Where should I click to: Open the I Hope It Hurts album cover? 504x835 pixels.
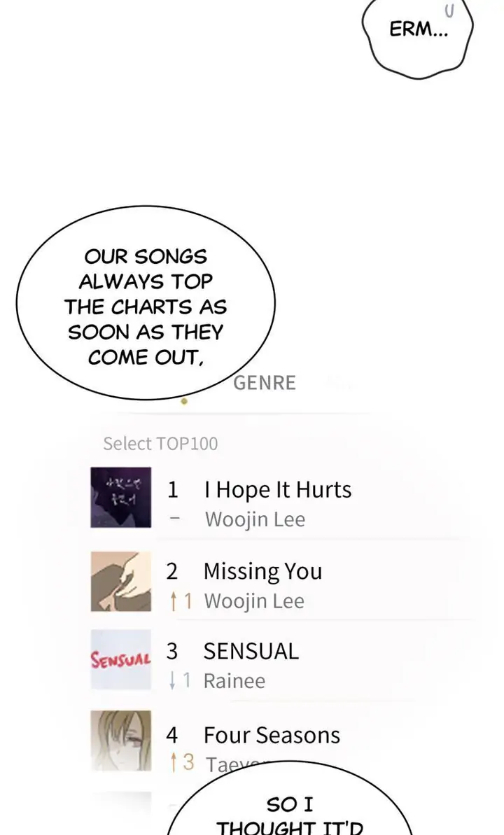[x=120, y=497]
